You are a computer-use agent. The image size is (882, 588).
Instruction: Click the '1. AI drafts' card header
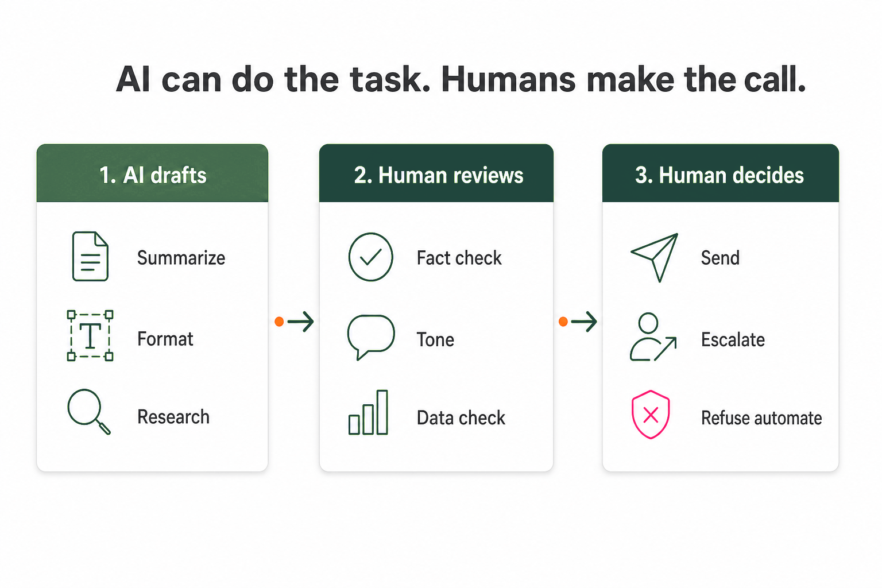click(152, 173)
